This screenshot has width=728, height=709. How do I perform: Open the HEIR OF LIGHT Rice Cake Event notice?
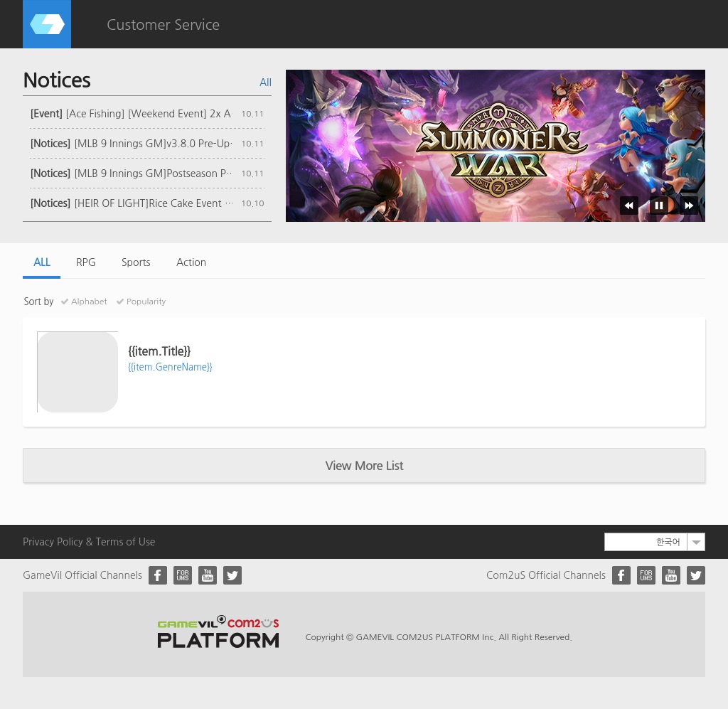pos(132,203)
